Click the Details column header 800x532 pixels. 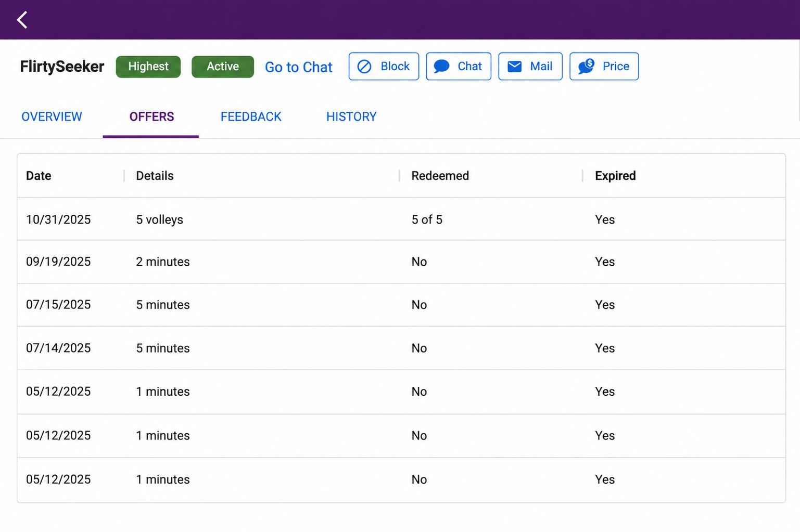pos(155,176)
